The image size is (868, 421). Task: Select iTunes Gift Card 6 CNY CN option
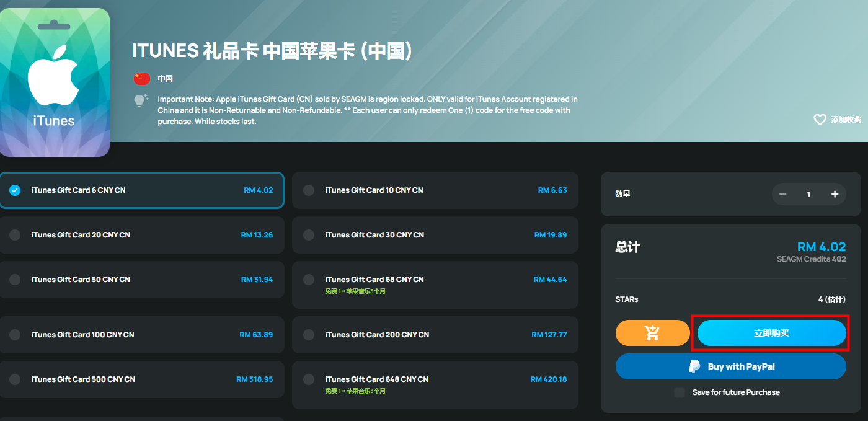[142, 190]
